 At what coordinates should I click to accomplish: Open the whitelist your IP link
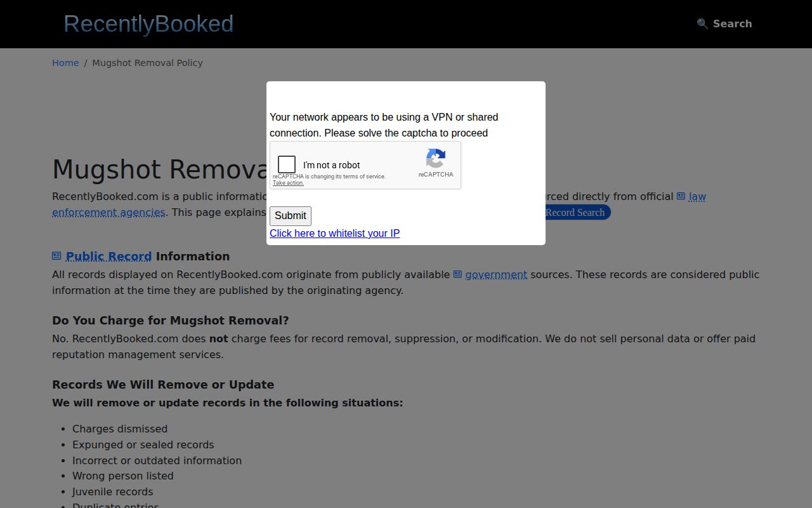(x=334, y=233)
